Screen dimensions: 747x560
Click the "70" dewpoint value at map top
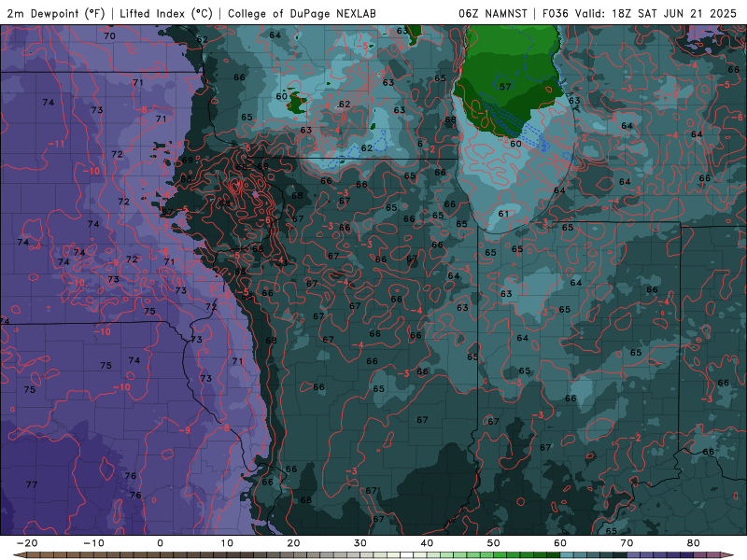[x=109, y=35]
